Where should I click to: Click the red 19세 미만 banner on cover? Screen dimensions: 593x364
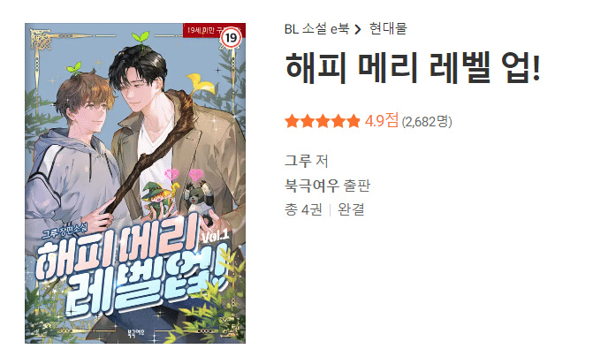[214, 30]
